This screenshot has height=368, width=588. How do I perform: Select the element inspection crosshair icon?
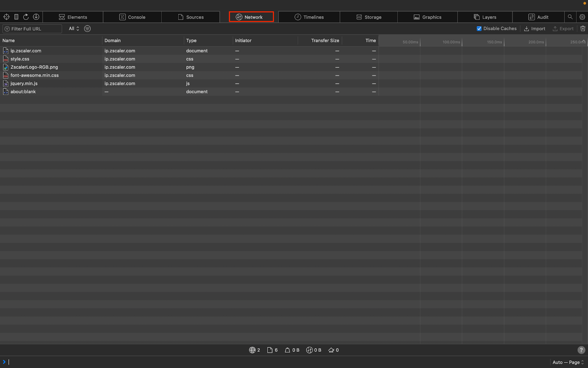[6, 17]
